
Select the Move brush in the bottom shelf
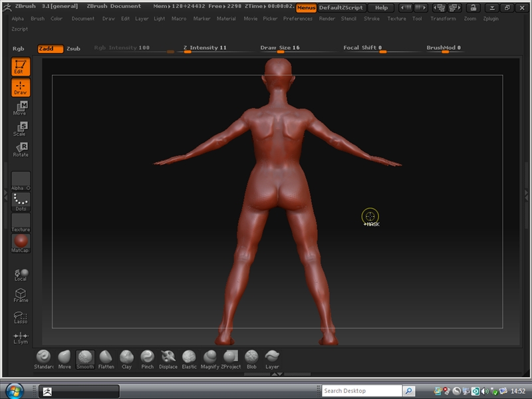[x=65, y=360]
